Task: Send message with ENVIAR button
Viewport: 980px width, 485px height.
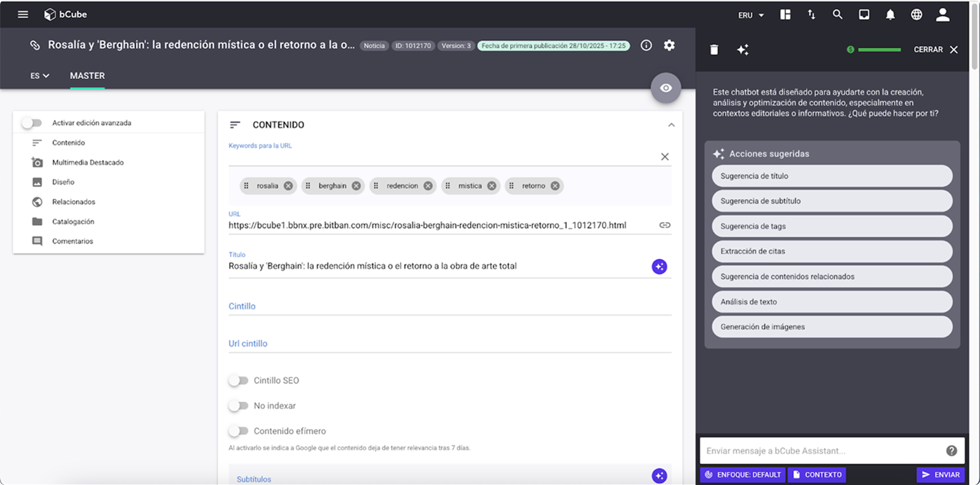Action: point(941,475)
